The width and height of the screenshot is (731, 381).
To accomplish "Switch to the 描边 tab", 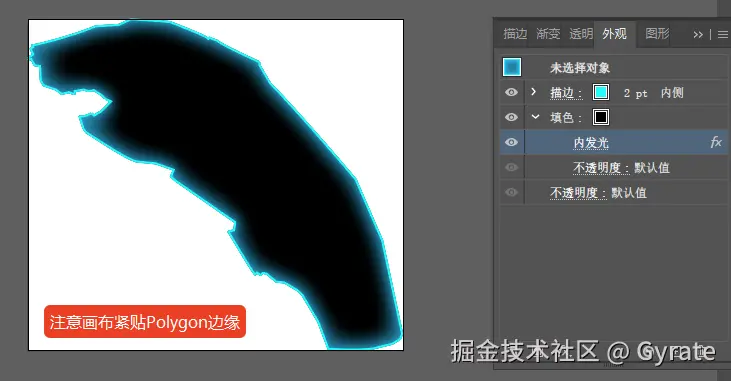I will 515,34.
